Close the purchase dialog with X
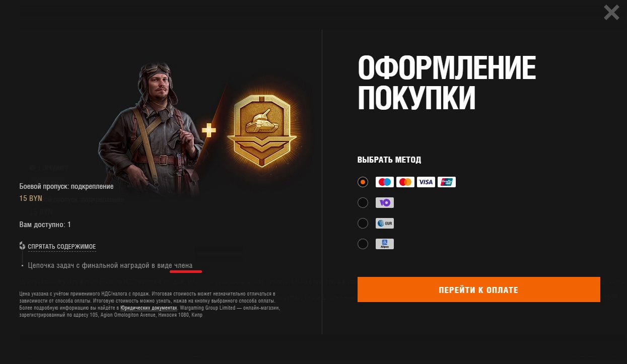Viewport: 627px width, 364px height. [x=611, y=12]
